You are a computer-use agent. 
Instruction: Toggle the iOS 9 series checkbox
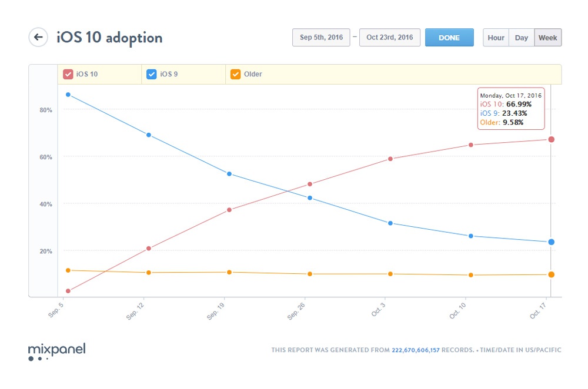coord(152,74)
